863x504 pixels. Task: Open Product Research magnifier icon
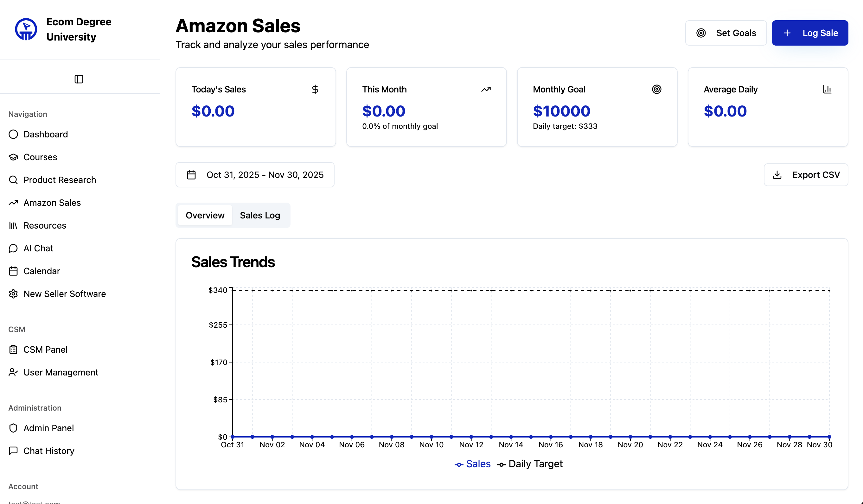(13, 180)
